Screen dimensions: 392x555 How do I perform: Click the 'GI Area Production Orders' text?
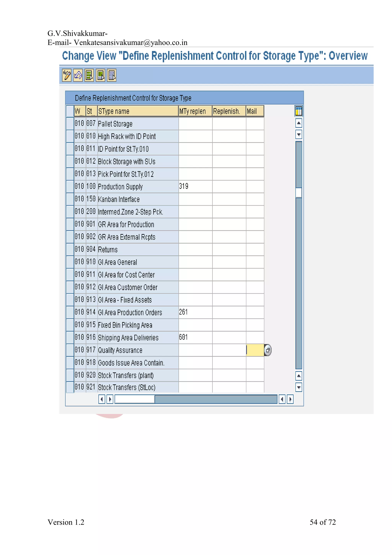(130, 312)
